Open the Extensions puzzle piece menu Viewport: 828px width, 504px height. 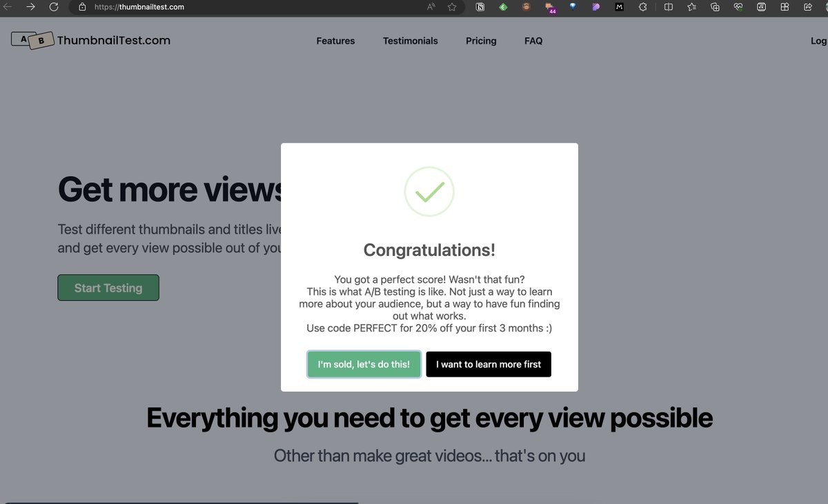coord(643,7)
